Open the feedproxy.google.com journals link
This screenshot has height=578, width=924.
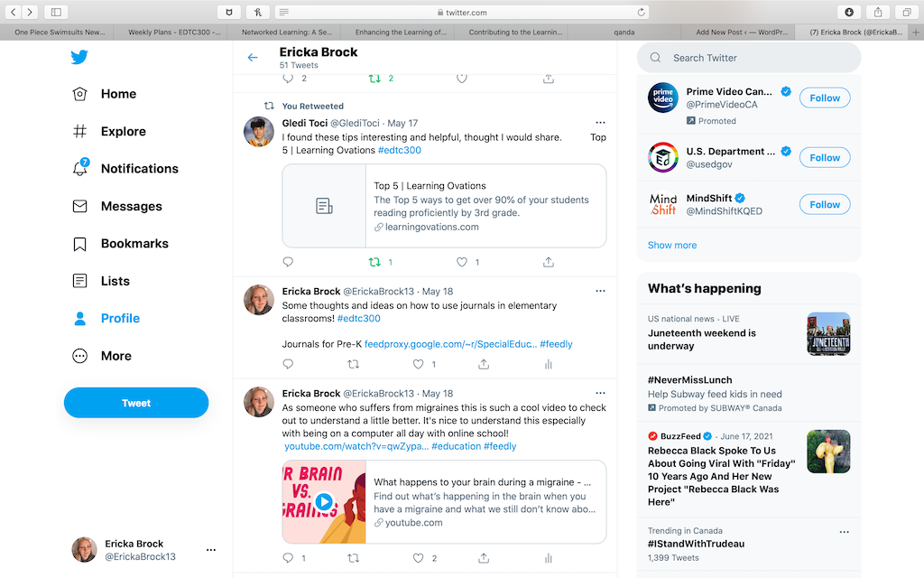[x=450, y=344]
